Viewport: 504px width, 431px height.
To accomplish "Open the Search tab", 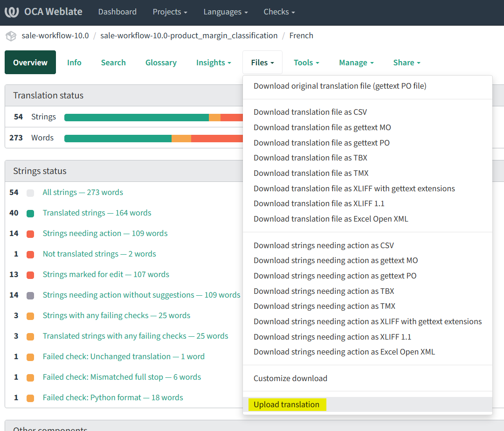I will pyautogui.click(x=113, y=63).
